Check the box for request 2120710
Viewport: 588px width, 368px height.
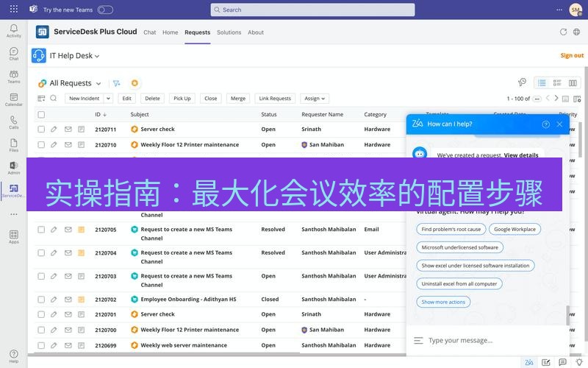click(41, 144)
